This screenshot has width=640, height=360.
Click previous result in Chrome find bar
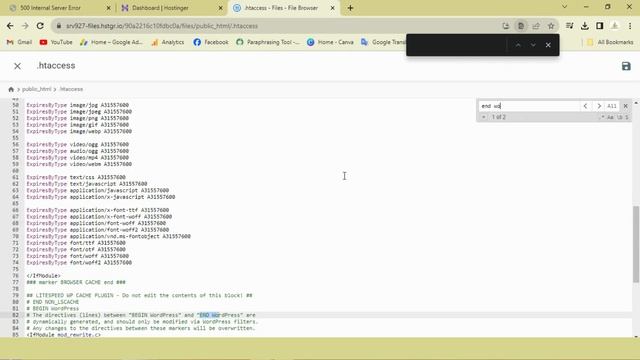[518, 45]
